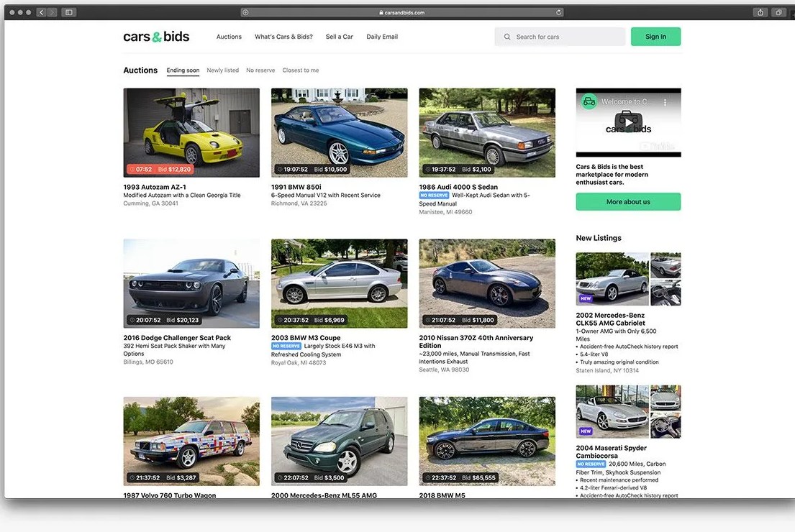Image resolution: width=795 pixels, height=532 pixels.
Task: Click the green Sign In button
Action: click(655, 37)
